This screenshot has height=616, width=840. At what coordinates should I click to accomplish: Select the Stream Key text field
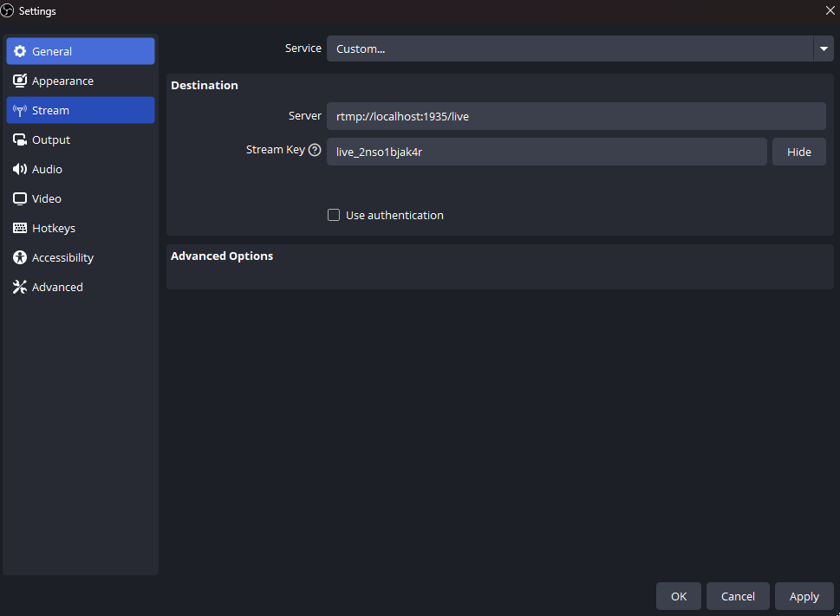[546, 151]
